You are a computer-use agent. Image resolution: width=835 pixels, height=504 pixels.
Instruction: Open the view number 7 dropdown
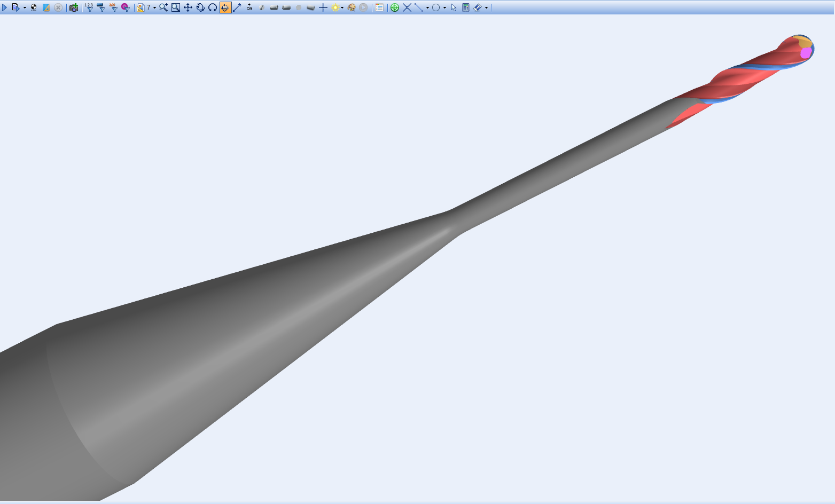coord(154,8)
